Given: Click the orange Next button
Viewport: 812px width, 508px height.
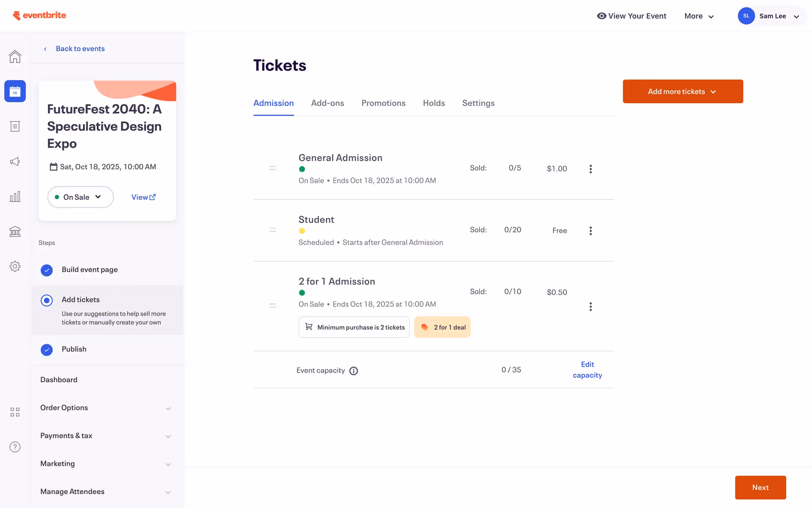Looking at the screenshot, I should coord(760,487).
